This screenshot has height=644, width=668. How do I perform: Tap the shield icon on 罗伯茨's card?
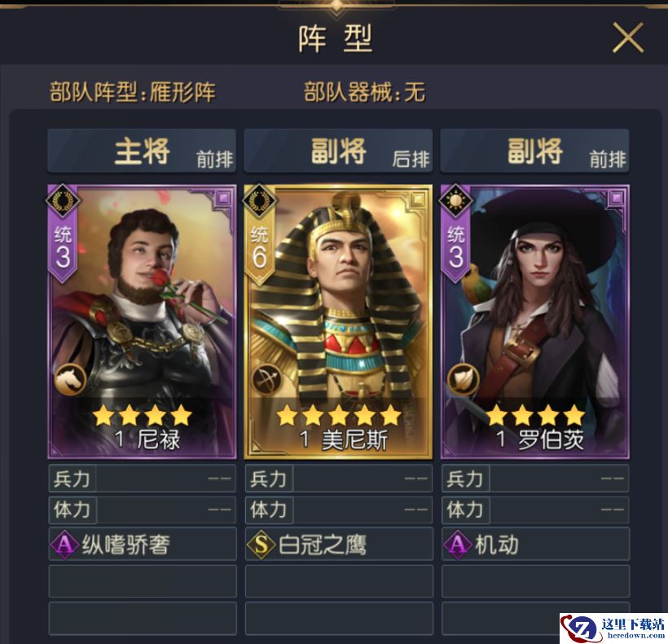(464, 379)
